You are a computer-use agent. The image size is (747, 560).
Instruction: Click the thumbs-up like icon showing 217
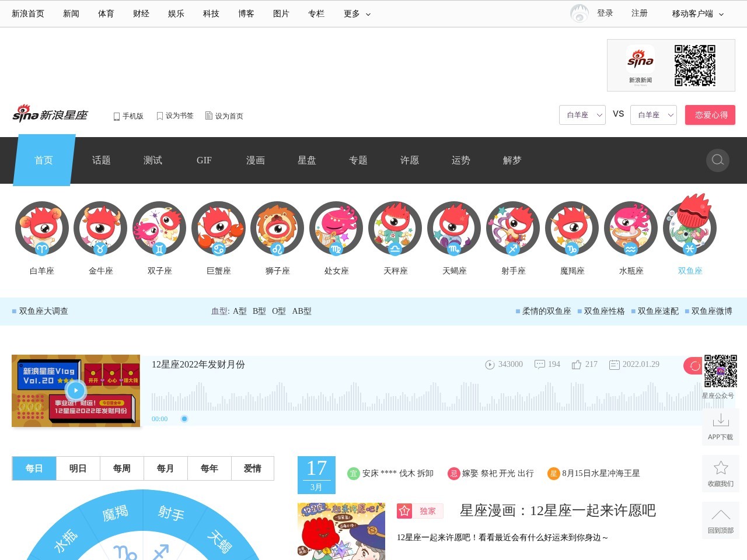(x=577, y=364)
